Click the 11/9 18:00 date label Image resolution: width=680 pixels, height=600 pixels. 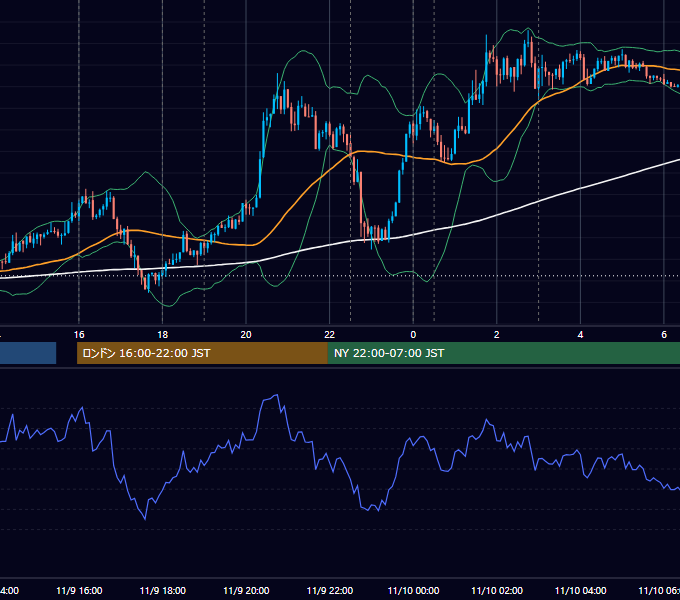[x=163, y=590]
